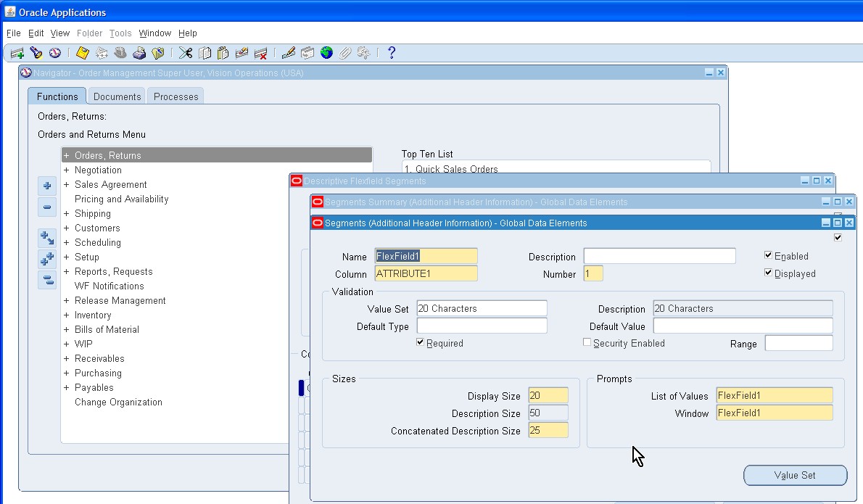Click the Value Set button

pyautogui.click(x=795, y=476)
